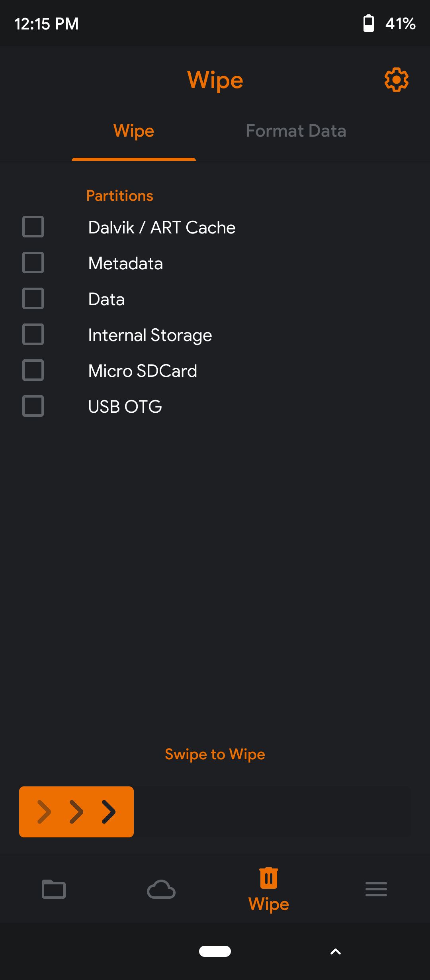Check the USB OTG checkbox
Image resolution: width=430 pixels, height=980 pixels.
point(33,406)
